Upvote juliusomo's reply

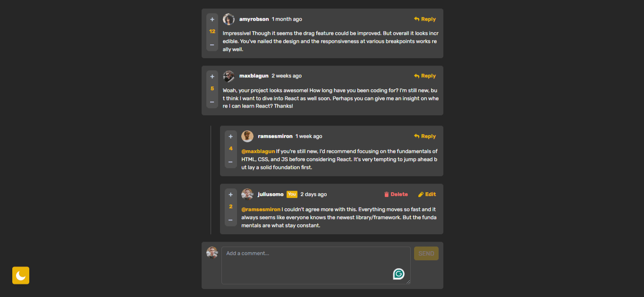230,195
